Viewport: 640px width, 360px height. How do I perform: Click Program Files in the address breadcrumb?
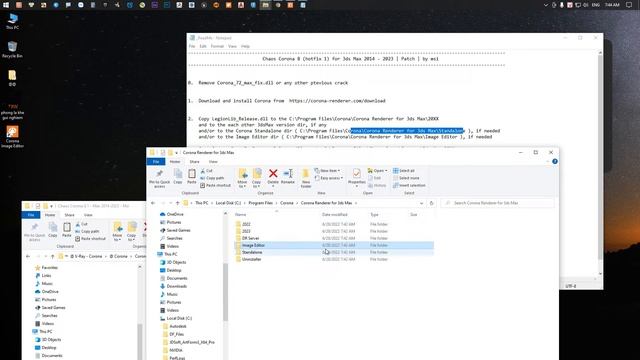260,203
